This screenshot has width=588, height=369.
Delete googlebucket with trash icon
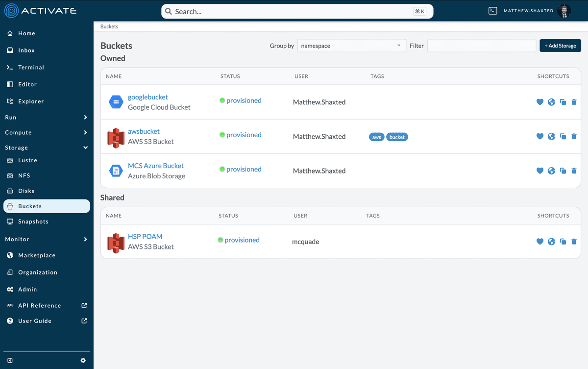click(x=574, y=102)
